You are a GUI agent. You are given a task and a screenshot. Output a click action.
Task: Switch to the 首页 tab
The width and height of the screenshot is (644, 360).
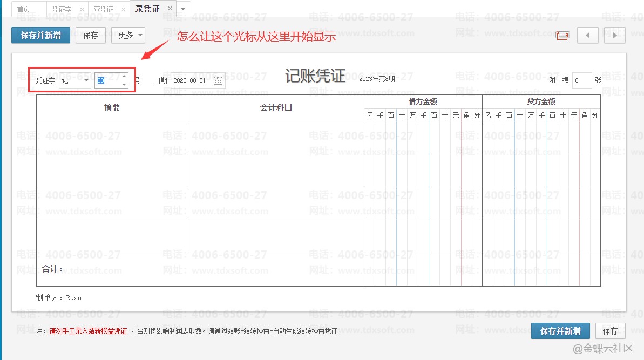(x=23, y=9)
